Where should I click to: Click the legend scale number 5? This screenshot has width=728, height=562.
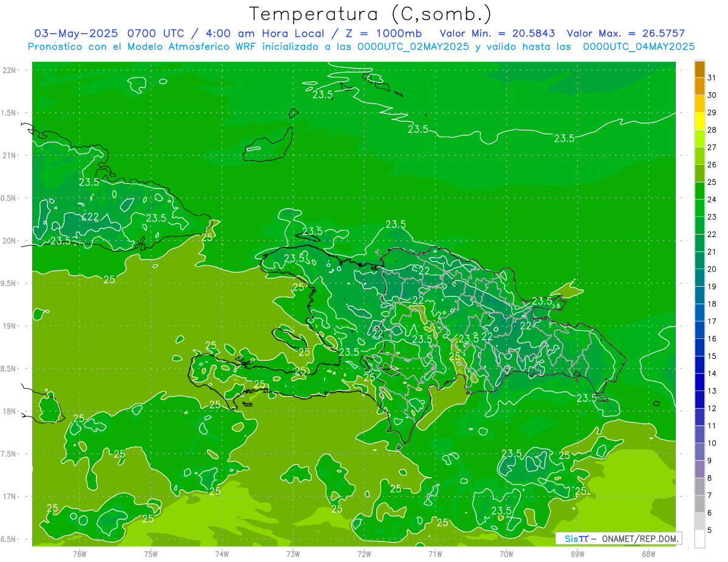pos(710,530)
